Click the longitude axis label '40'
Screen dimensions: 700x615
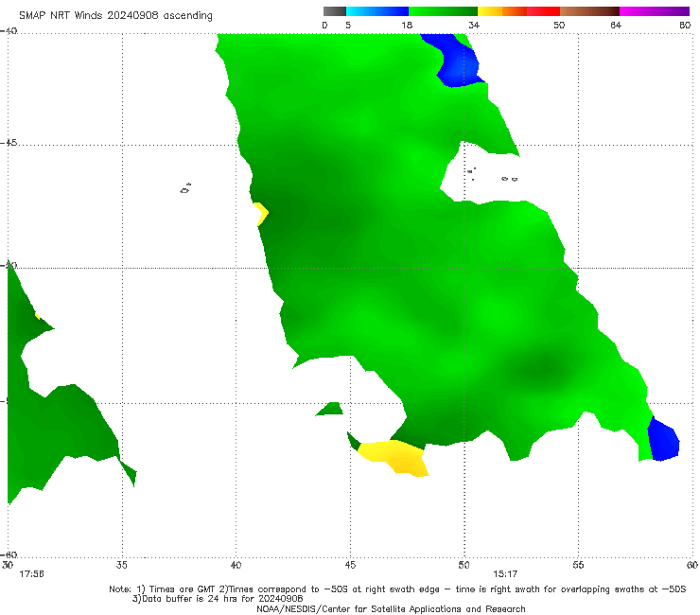pos(236,565)
